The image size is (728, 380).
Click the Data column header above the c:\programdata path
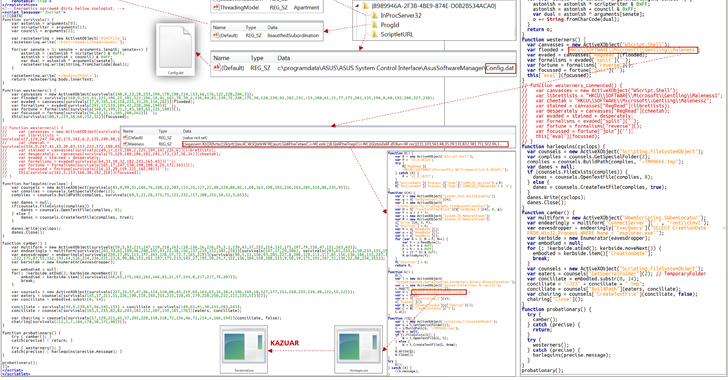[x=284, y=58]
